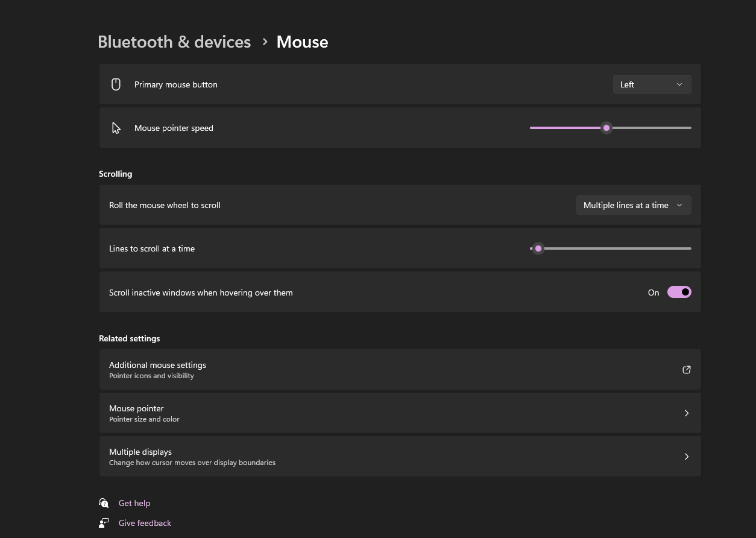The height and width of the screenshot is (538, 756).
Task: Open Mouse pointer size and color row
Action: coord(400,413)
